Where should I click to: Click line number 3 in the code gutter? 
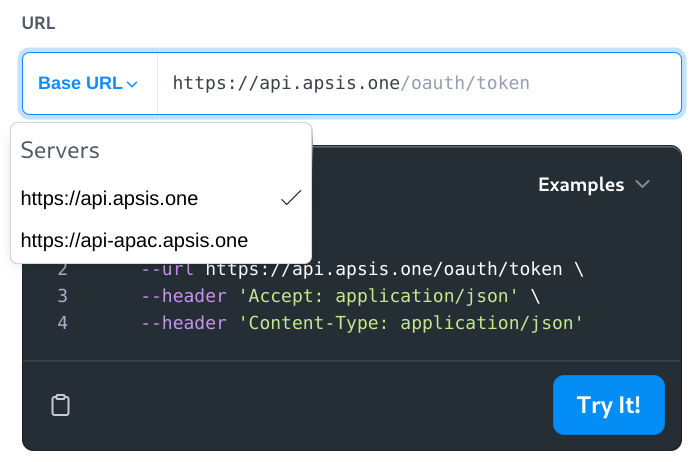click(63, 296)
